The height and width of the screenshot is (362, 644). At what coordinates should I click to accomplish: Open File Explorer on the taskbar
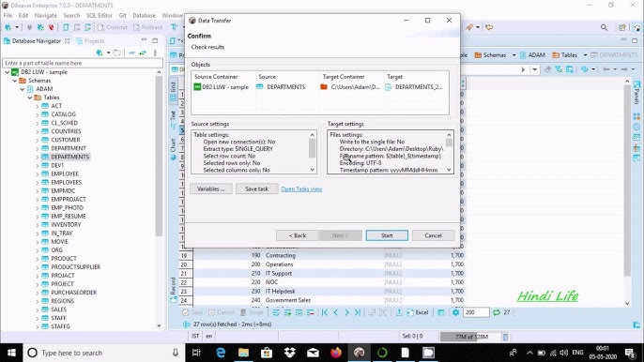tap(243, 353)
